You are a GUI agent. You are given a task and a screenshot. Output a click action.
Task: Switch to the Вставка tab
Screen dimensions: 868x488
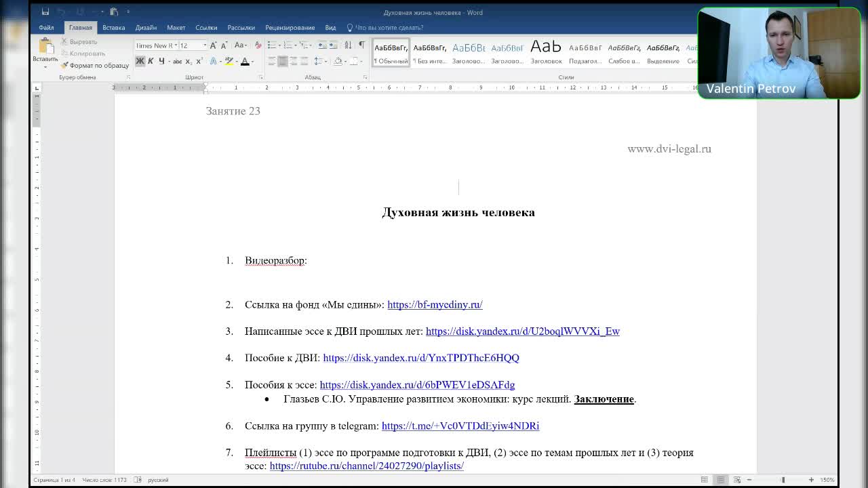tap(114, 28)
